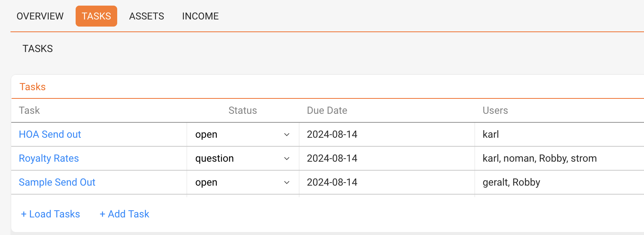Click the Royalty Rates due date cell
Viewport: 644px width, 235px height.
[x=332, y=158]
